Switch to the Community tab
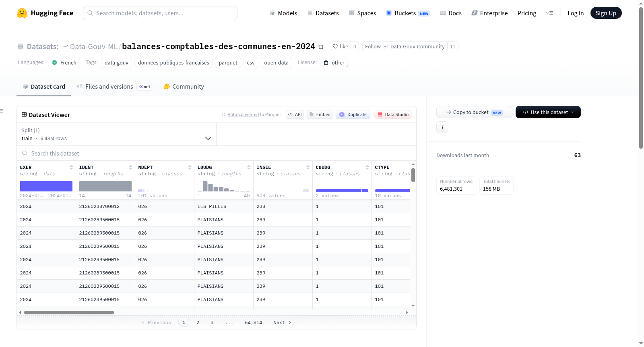The image size is (644, 347). (x=184, y=86)
